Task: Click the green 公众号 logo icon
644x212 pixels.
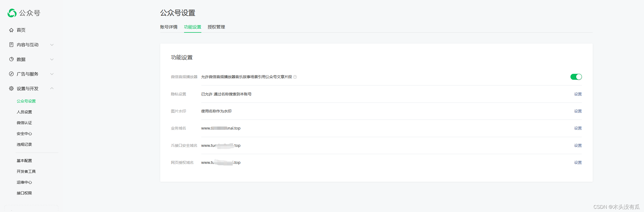Action: tap(12, 13)
